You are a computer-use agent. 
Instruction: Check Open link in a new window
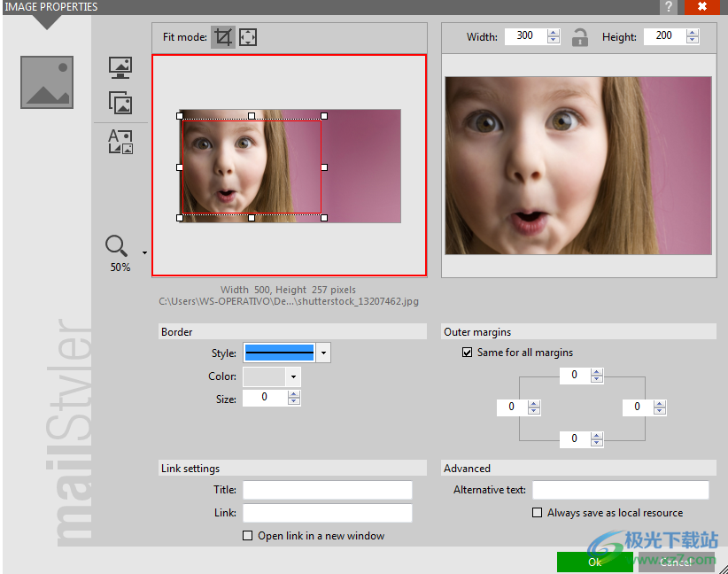[248, 536]
